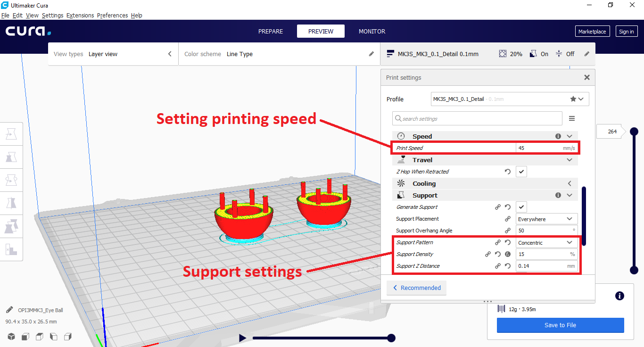Open the View menu
This screenshot has height=347, width=644.
coord(32,15)
